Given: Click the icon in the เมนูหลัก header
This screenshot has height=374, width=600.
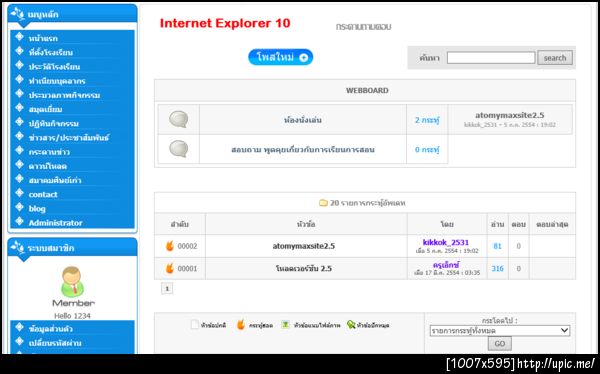Looking at the screenshot, I should tap(18, 13).
